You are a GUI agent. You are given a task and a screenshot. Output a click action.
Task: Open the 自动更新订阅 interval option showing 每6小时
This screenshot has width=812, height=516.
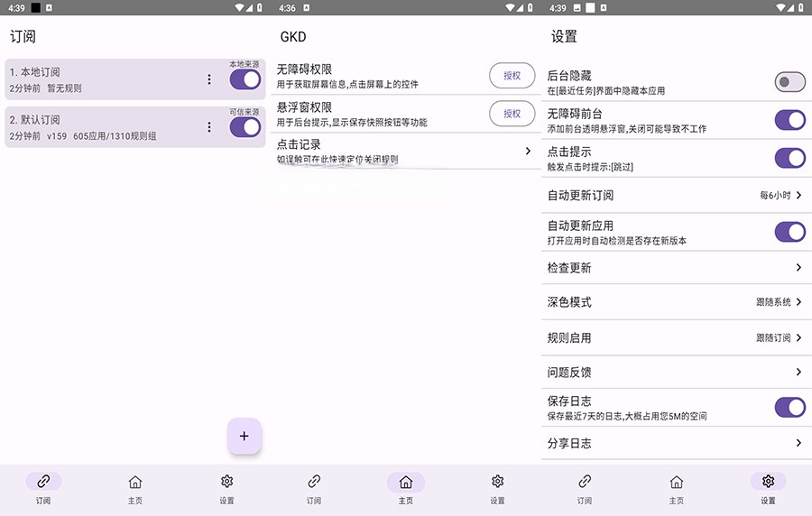[x=780, y=195]
